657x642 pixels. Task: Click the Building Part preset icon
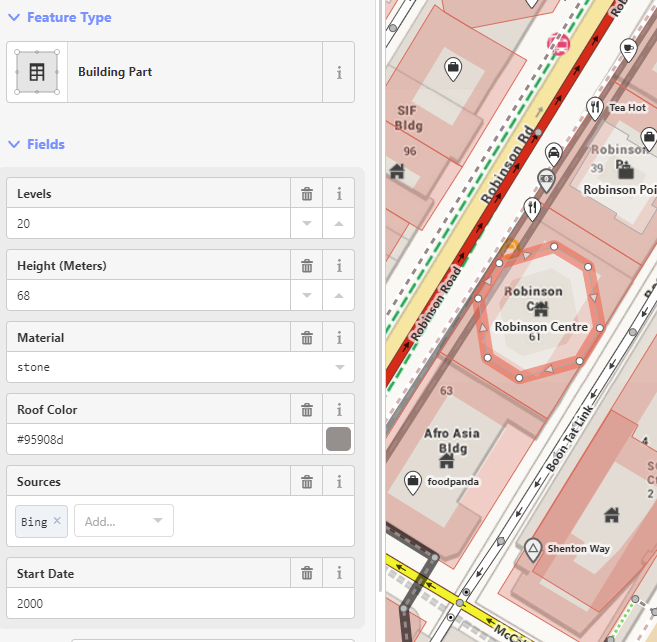click(37, 72)
